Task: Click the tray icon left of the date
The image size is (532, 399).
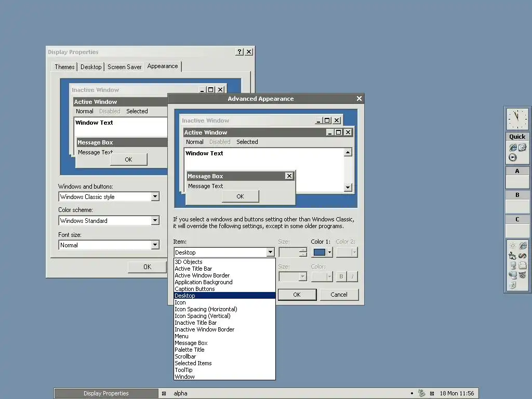Action: [432, 394]
